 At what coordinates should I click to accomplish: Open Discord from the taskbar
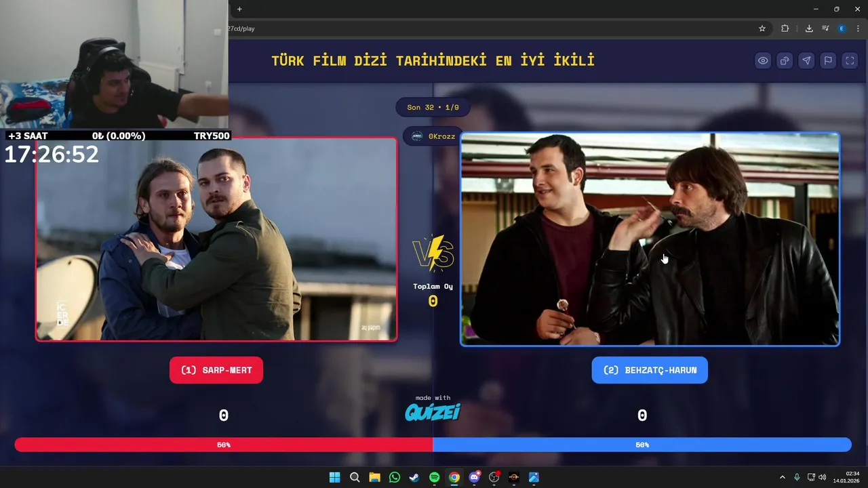click(x=475, y=477)
